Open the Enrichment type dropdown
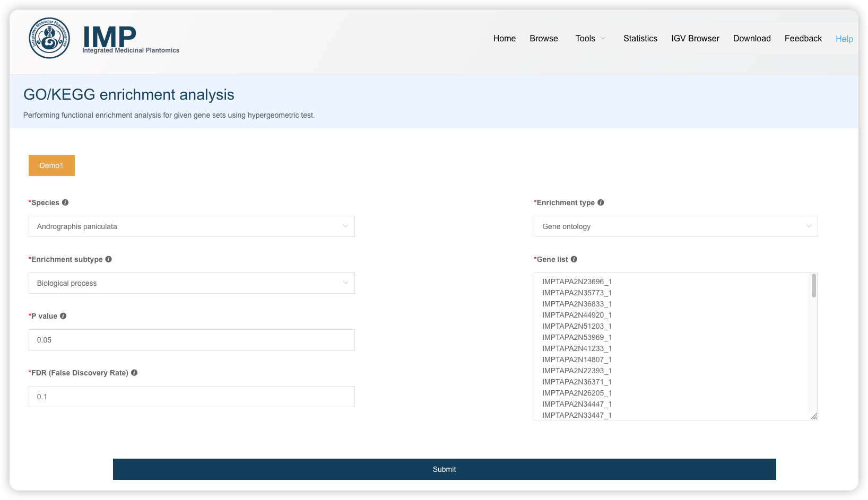This screenshot has width=868, height=500. tap(675, 226)
